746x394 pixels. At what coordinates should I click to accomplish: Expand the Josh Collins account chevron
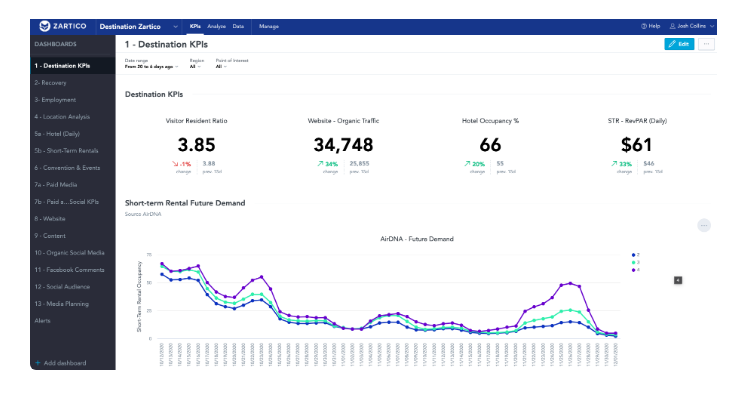point(712,26)
